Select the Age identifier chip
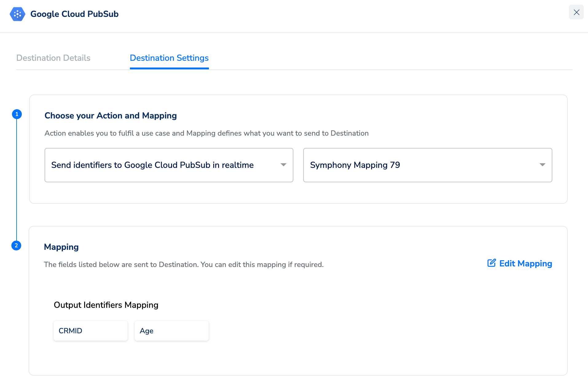588x383 pixels. click(x=172, y=331)
